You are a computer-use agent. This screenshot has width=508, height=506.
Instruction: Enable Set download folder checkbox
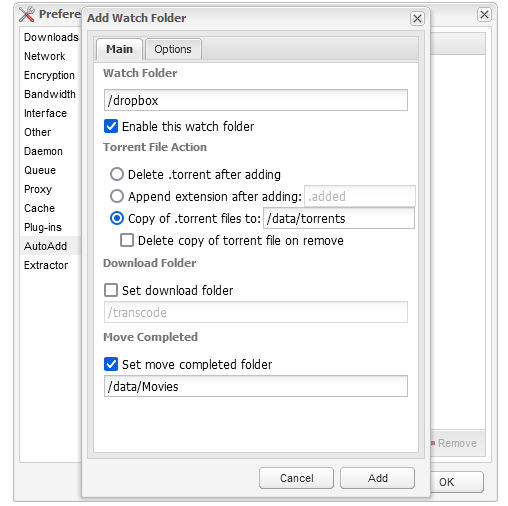tap(111, 290)
